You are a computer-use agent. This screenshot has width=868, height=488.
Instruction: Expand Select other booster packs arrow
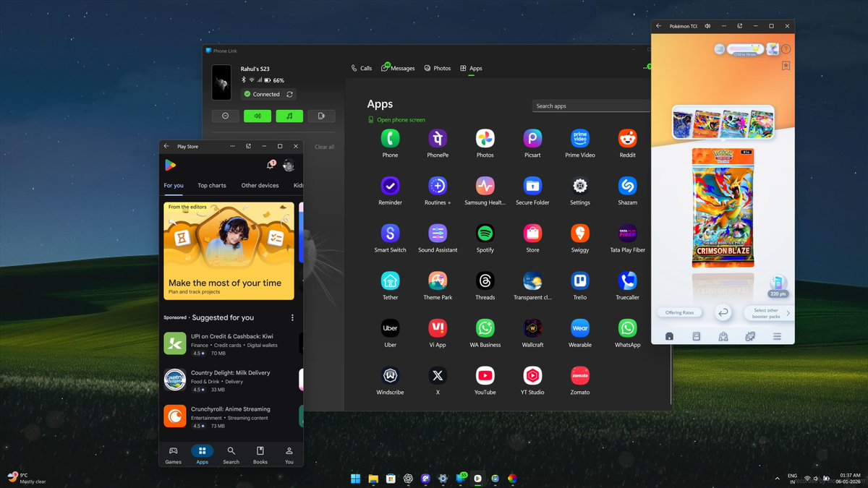pos(788,313)
